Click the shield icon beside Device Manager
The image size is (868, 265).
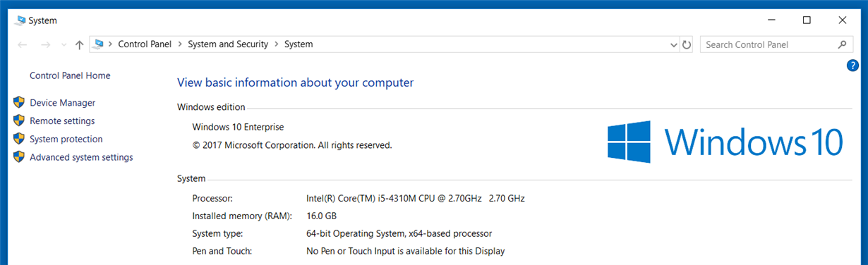[x=19, y=102]
